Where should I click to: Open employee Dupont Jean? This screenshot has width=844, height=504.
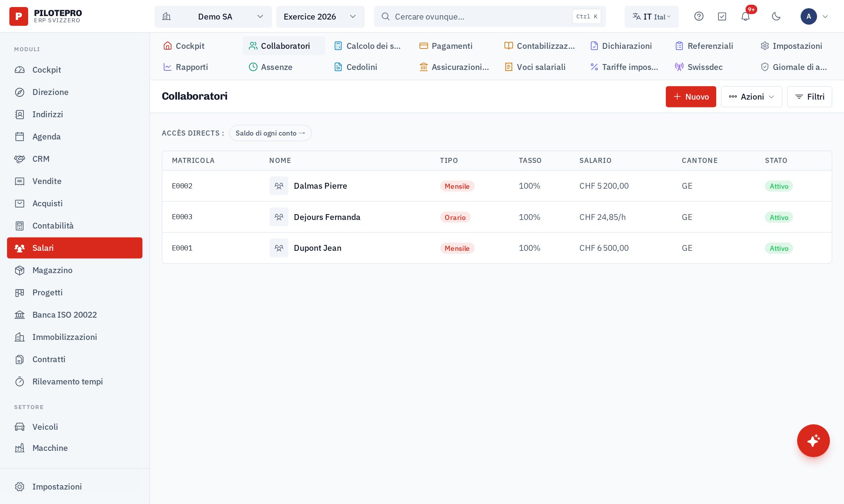tap(318, 248)
